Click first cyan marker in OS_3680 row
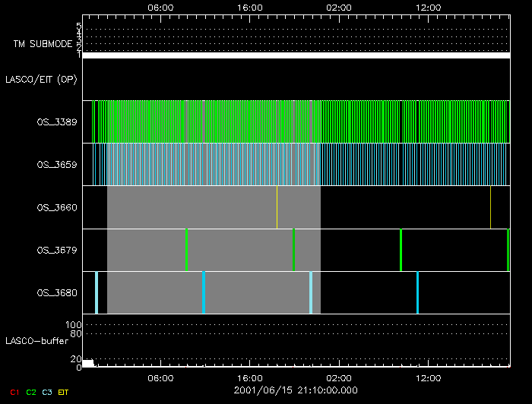This screenshot has width=532, height=404. (97, 292)
